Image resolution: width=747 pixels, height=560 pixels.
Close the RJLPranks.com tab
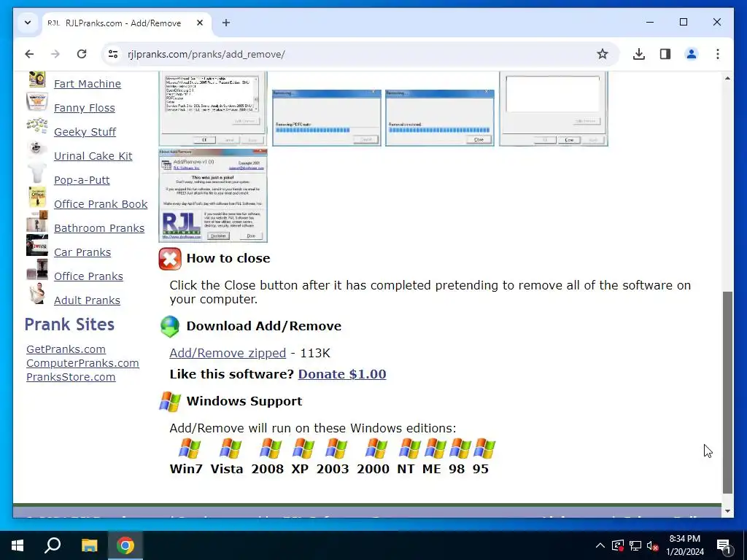pyautogui.click(x=200, y=23)
